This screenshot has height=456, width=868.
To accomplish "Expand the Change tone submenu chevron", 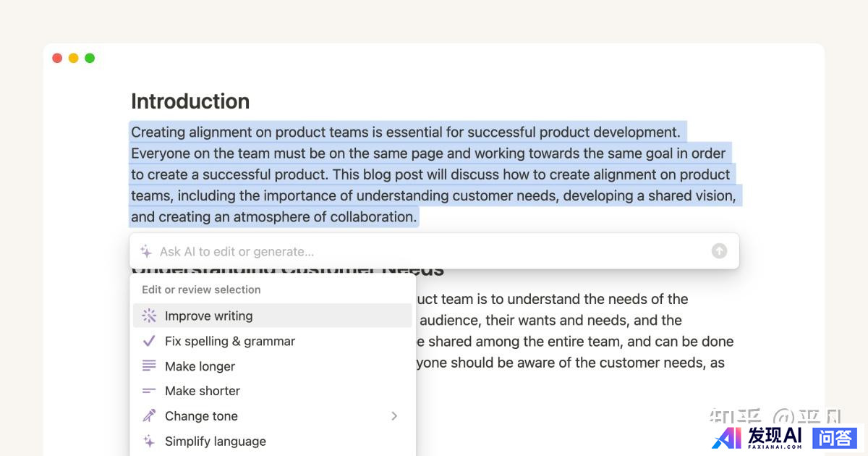I will (394, 416).
